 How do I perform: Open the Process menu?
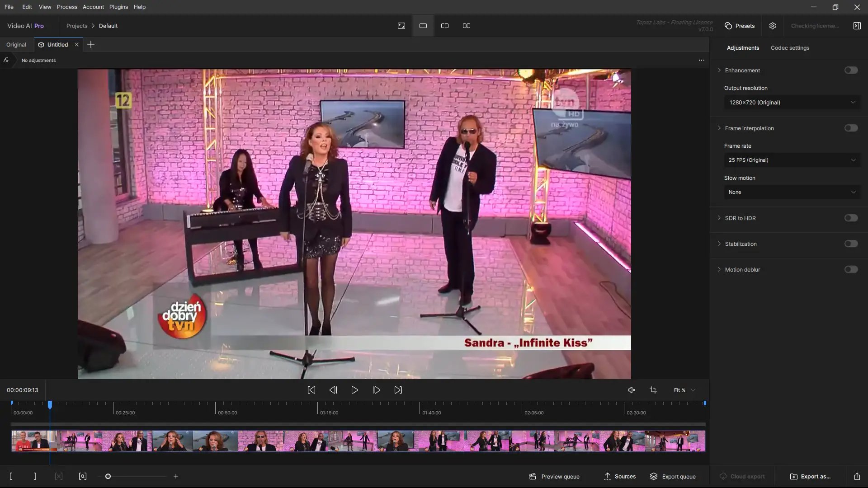click(x=67, y=7)
